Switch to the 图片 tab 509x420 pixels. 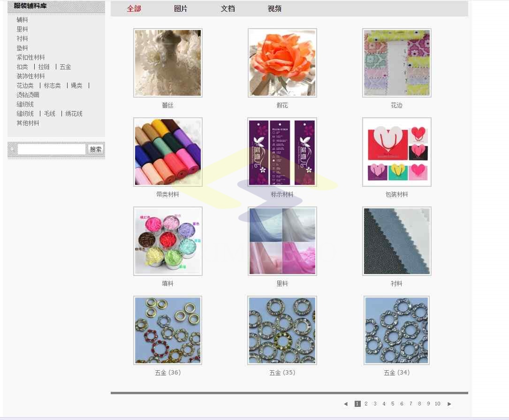(x=181, y=9)
